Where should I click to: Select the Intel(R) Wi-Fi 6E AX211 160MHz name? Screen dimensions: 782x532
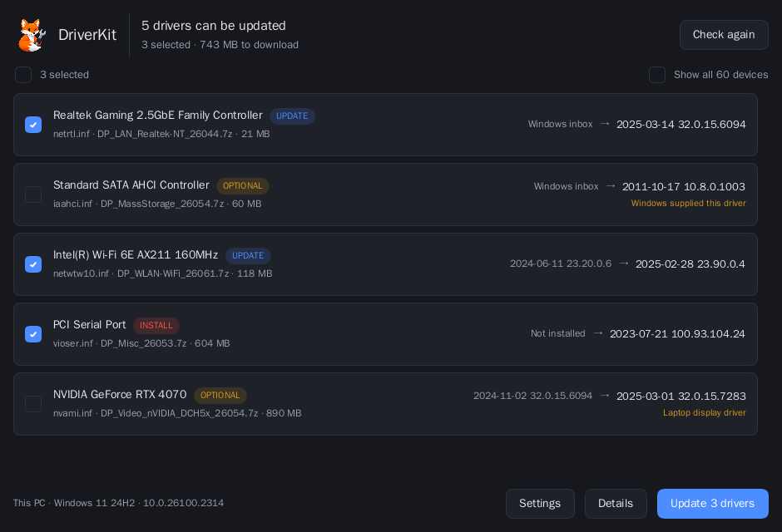136,254
